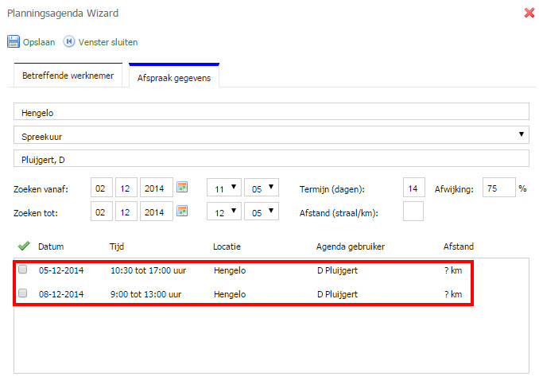Click the Afwijking percentage field

[499, 188]
